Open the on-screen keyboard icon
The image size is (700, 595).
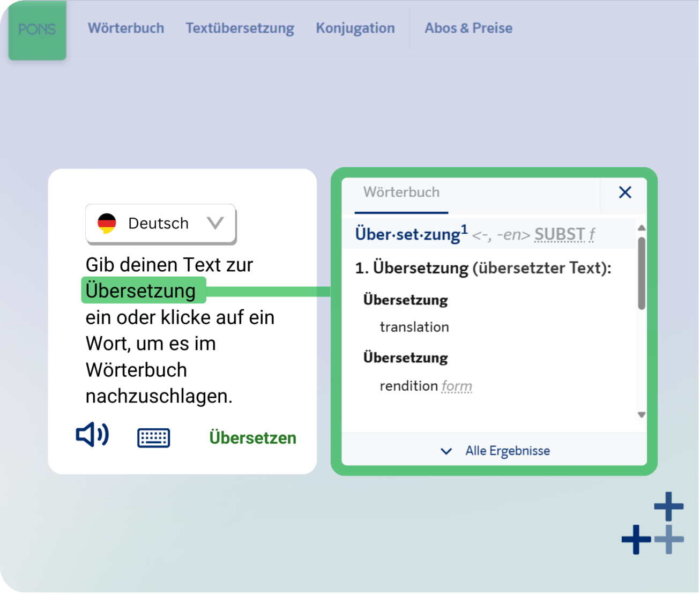pyautogui.click(x=153, y=437)
